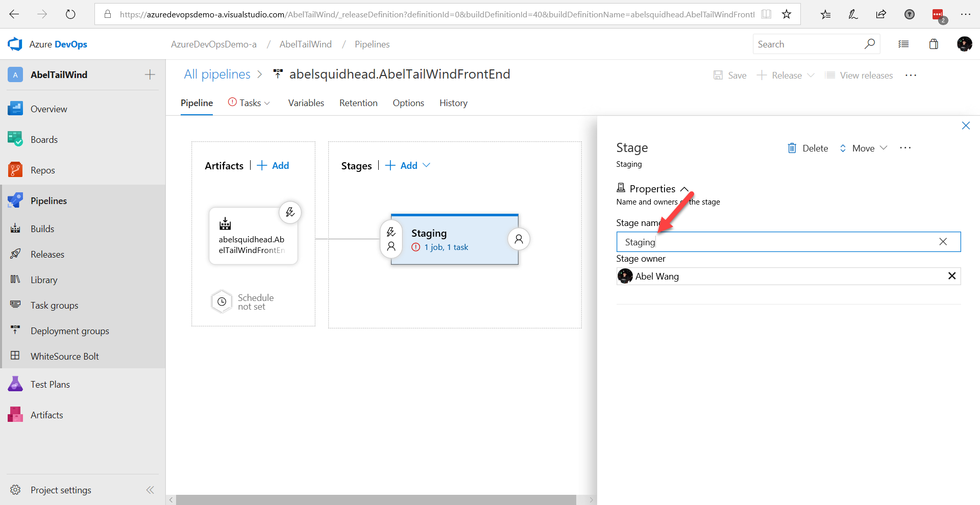Open browser more options ellipsis
Viewport: 980px width, 505px height.
coord(965,14)
